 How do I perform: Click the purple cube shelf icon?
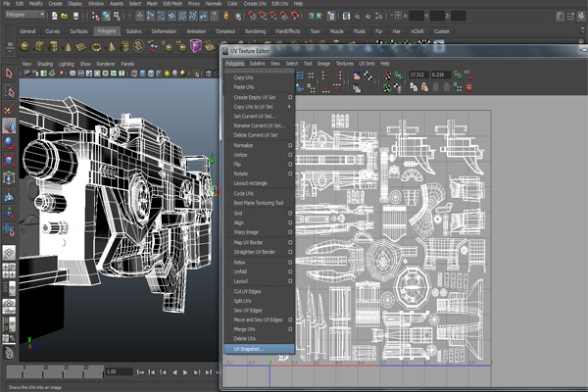pos(196,46)
